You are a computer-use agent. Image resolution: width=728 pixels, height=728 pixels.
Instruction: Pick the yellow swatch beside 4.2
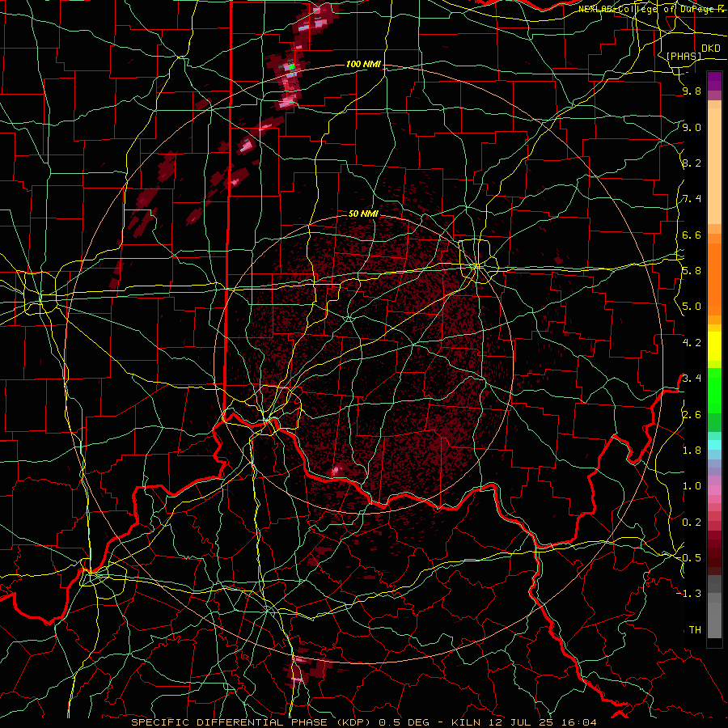coord(714,346)
